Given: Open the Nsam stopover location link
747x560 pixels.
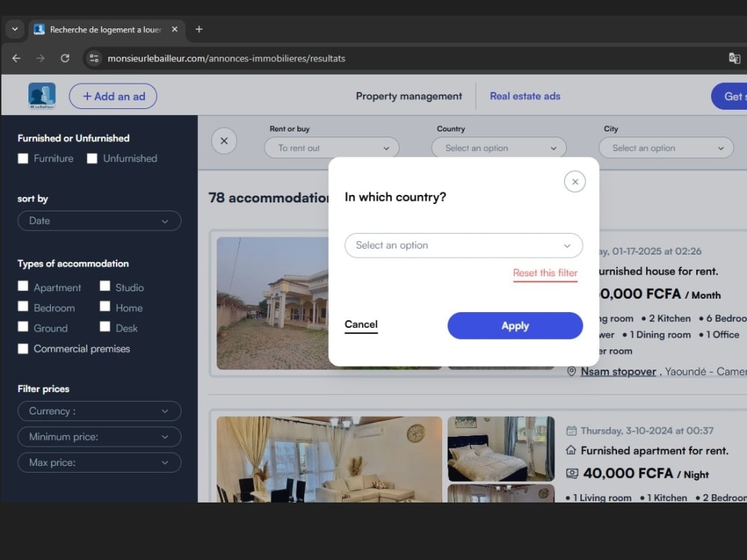Looking at the screenshot, I should [x=618, y=371].
